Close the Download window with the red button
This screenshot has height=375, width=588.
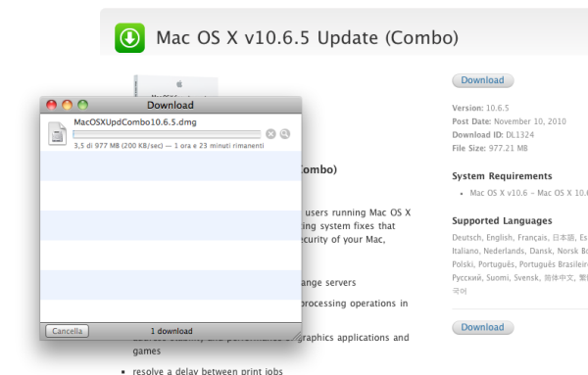click(51, 105)
